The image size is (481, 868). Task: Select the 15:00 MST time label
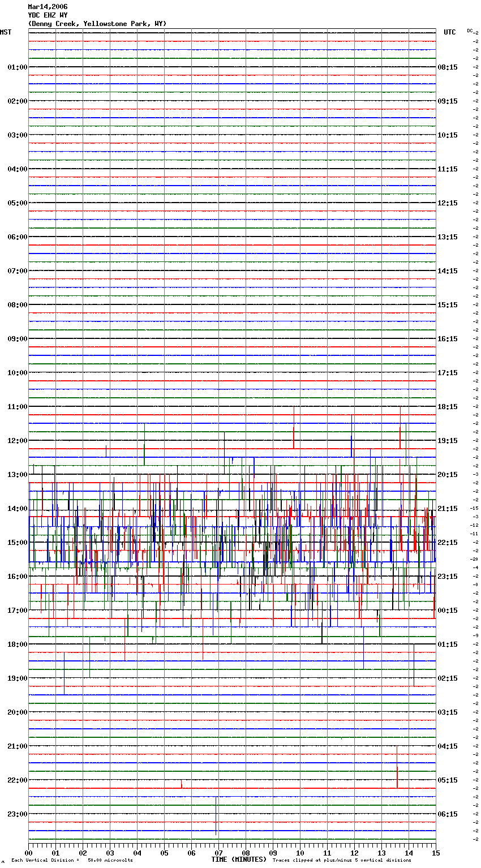click(18, 543)
